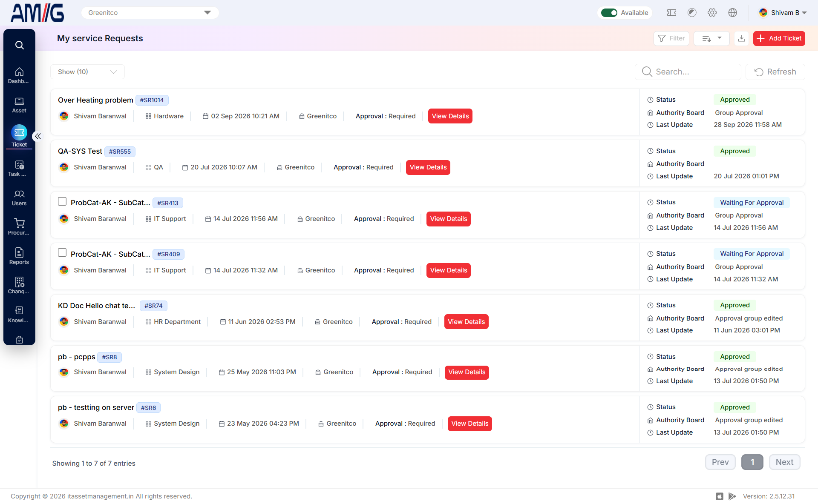Open the sidebar search icon

(x=19, y=45)
